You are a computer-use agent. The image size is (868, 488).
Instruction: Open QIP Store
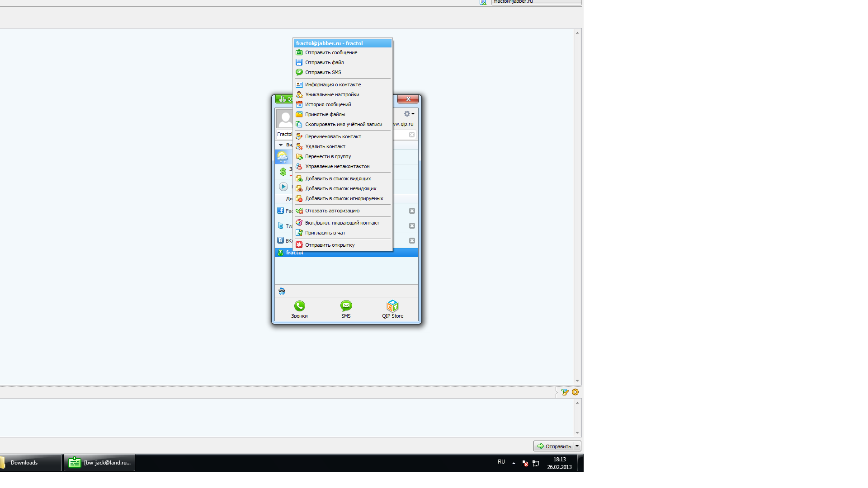coord(392,310)
